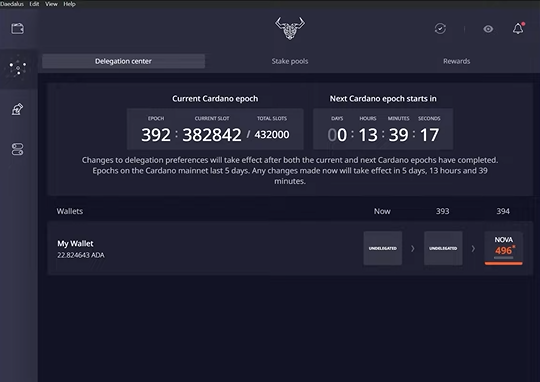The width and height of the screenshot is (540, 382).
Task: Open the settings toggles sidebar icon
Action: 18,149
